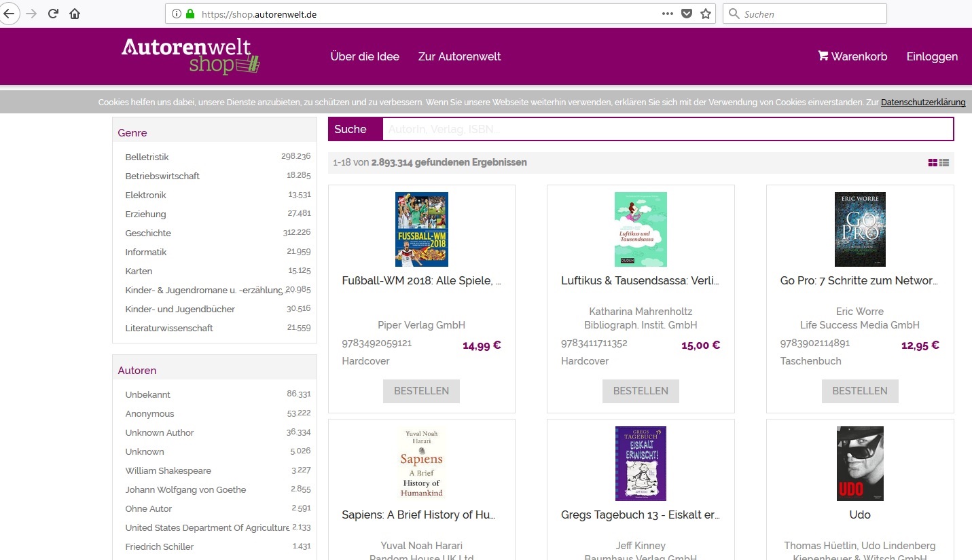Click BESTELLEN for Go Pro book
The height and width of the screenshot is (560, 972).
tap(860, 391)
